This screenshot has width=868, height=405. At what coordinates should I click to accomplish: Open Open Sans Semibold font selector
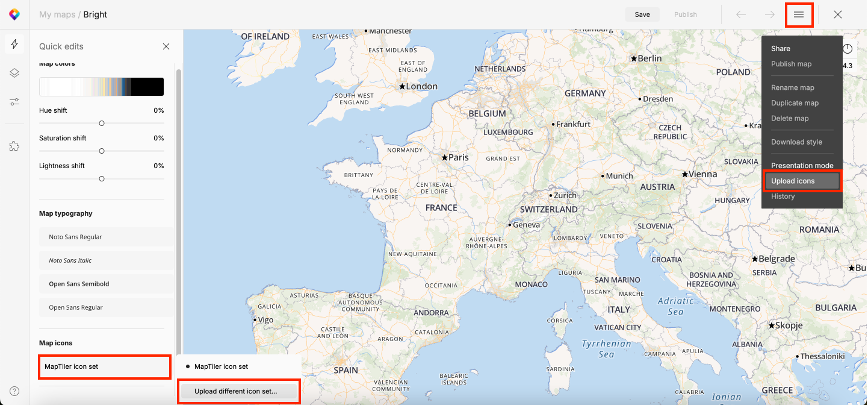coord(106,284)
